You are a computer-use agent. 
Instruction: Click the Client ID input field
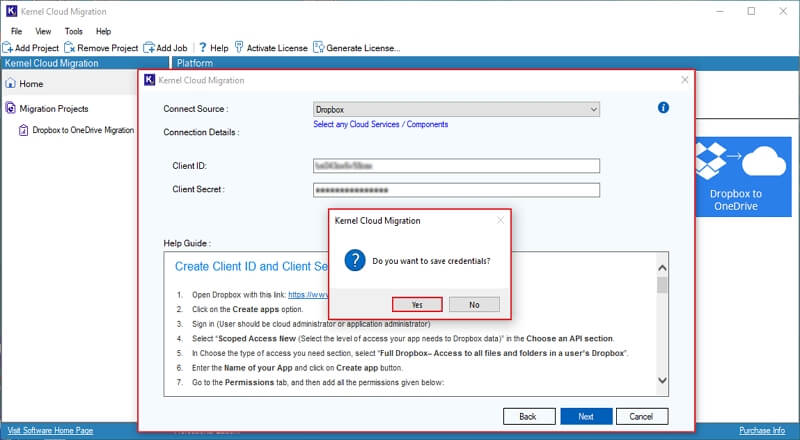click(x=456, y=166)
